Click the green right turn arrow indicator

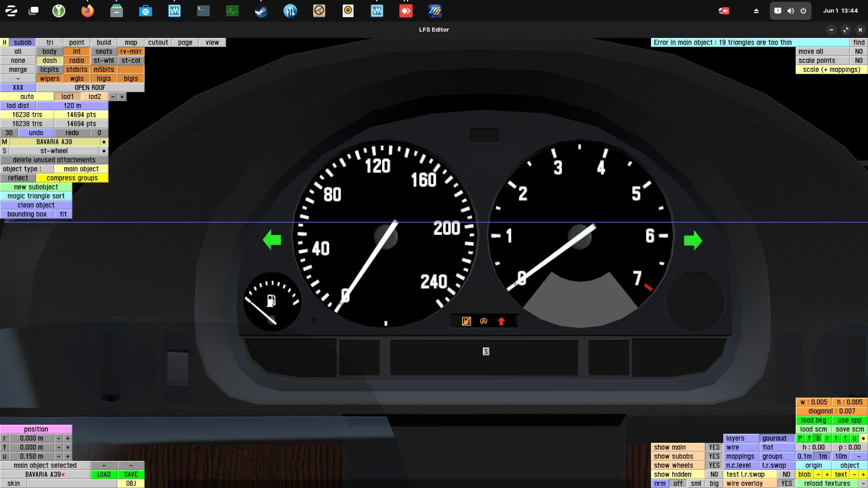(693, 240)
